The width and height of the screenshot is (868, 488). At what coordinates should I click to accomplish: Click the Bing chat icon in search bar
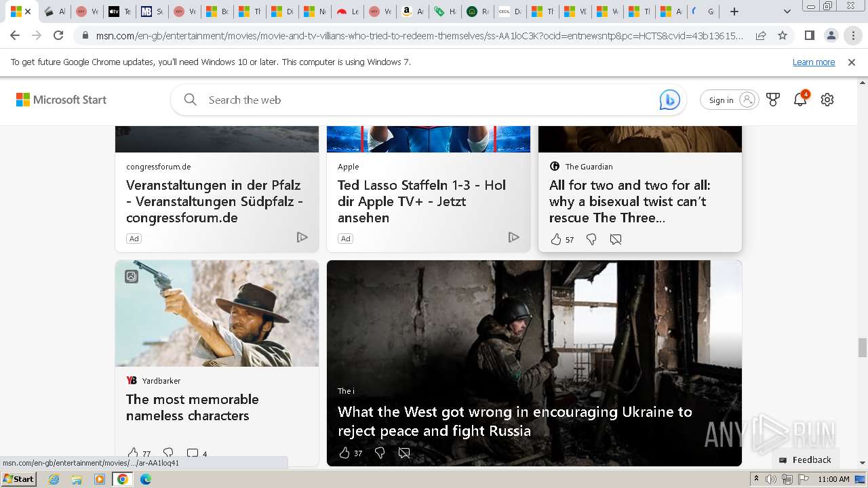[669, 100]
